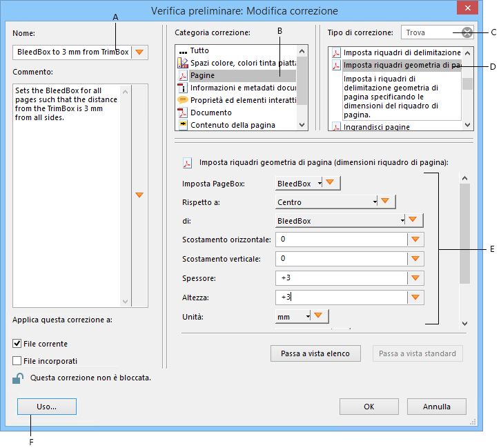Click the Spazi colore category icon

[183, 63]
